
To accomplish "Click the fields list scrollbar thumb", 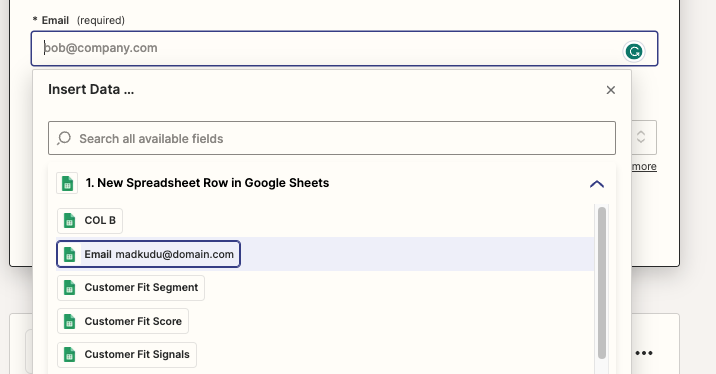I will pyautogui.click(x=602, y=283).
